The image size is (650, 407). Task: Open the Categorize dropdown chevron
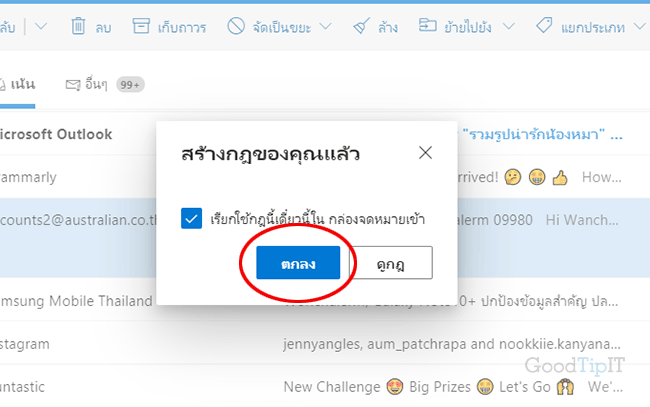pos(640,27)
